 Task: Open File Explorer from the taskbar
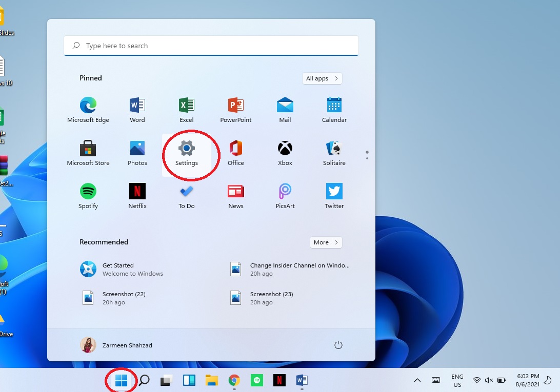coord(211,380)
